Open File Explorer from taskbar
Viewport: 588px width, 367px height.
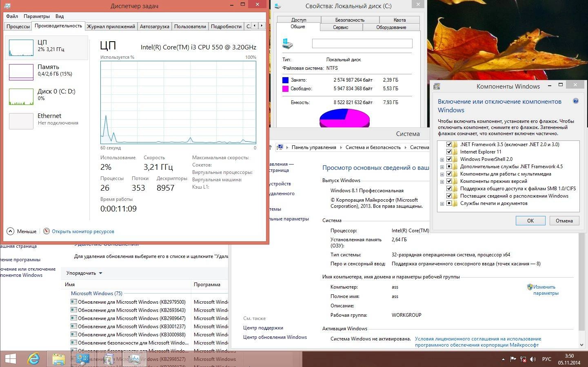pos(58,359)
